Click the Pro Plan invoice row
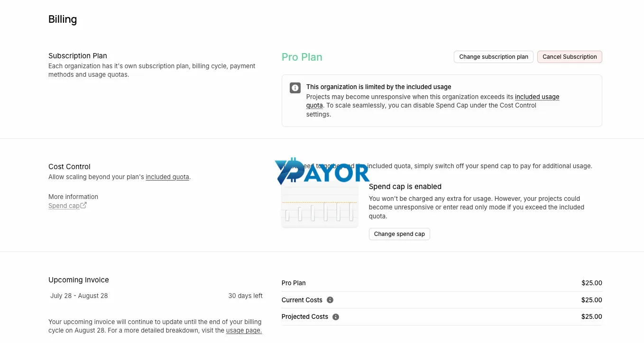Screen dimensions: 644x343 coord(442,283)
